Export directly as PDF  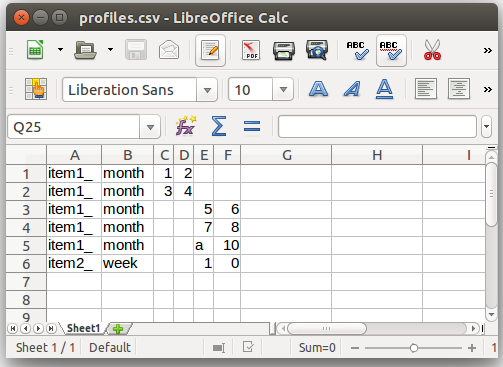[251, 50]
